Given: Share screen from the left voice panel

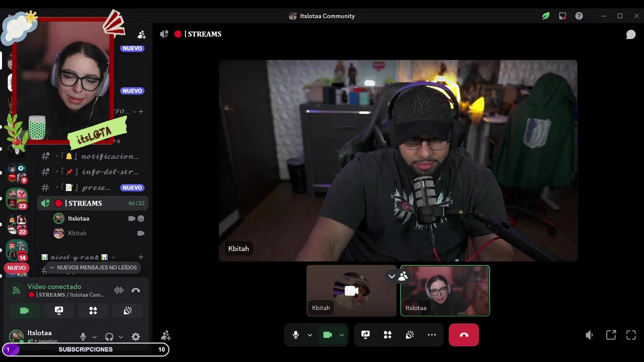Looking at the screenshot, I should tap(59, 311).
